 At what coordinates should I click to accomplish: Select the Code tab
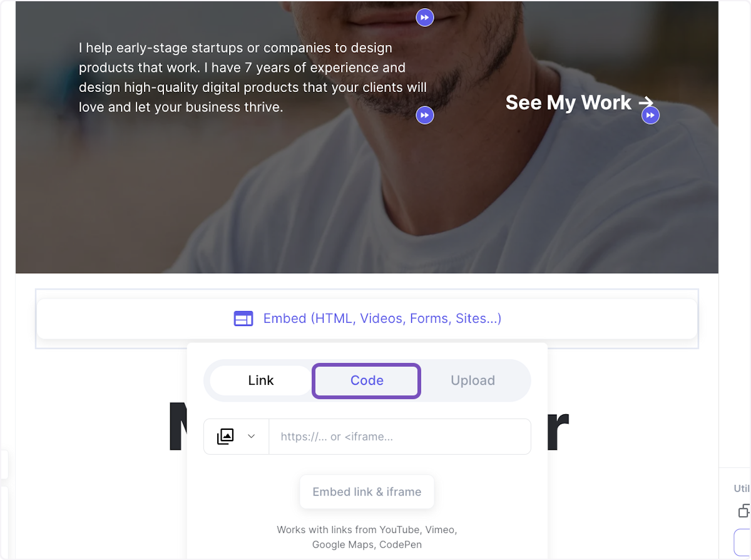[367, 380]
